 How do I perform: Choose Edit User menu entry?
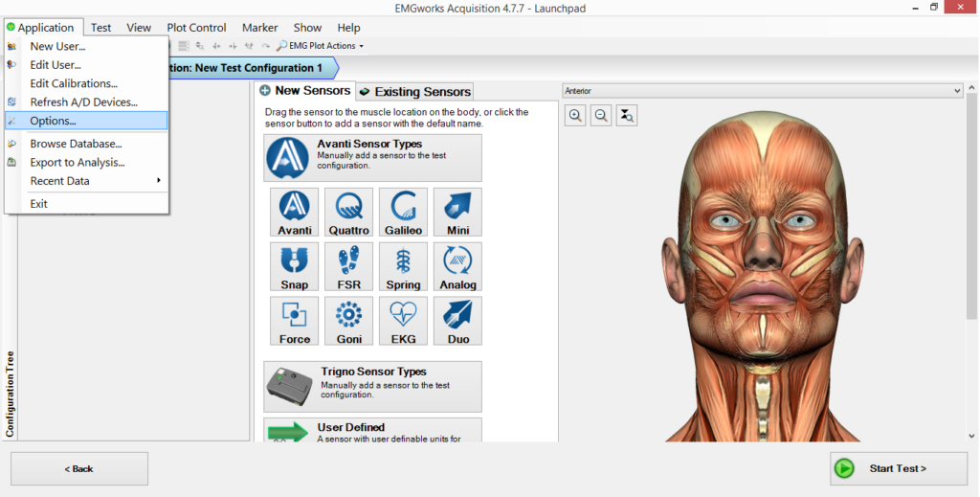tap(86, 65)
